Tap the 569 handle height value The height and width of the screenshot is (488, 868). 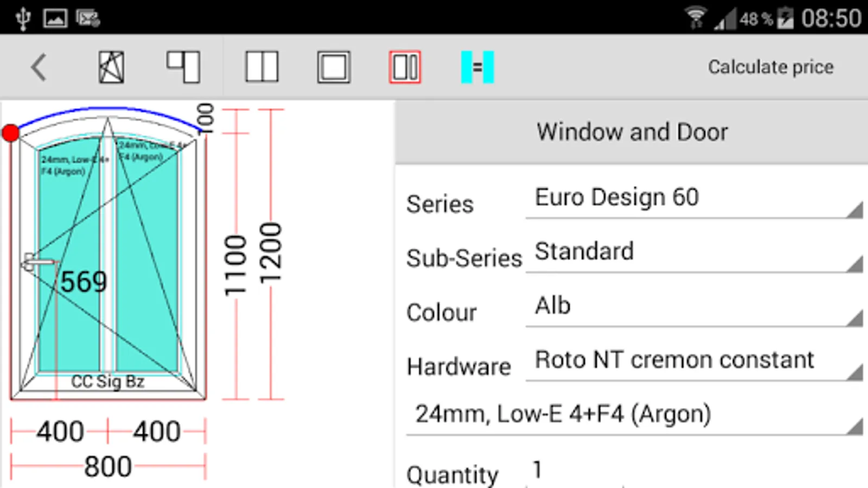84,282
